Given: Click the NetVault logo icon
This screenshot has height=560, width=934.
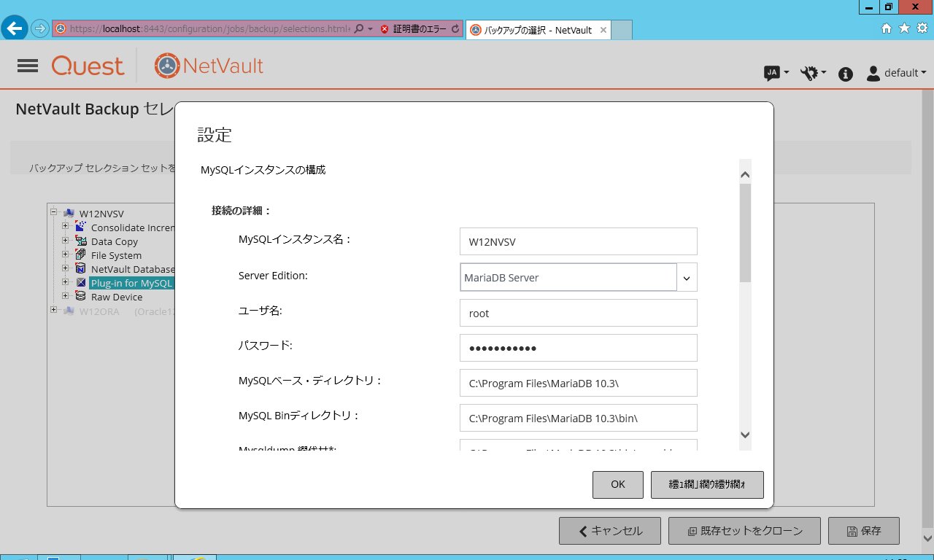Looking at the screenshot, I should [x=166, y=66].
